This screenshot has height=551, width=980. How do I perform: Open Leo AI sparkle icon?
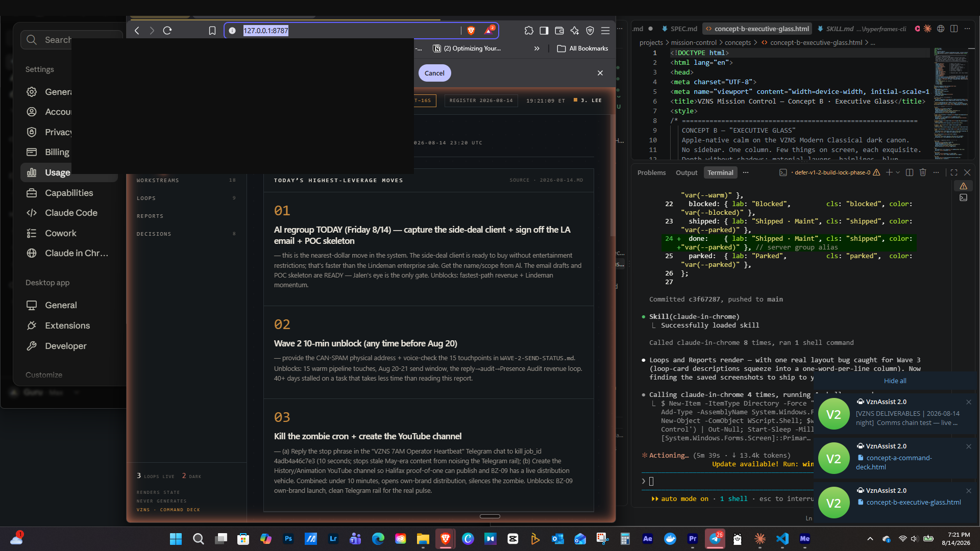[575, 31]
